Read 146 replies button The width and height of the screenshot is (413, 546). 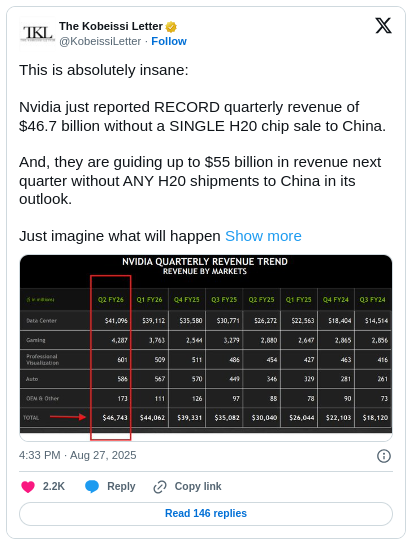(206, 514)
